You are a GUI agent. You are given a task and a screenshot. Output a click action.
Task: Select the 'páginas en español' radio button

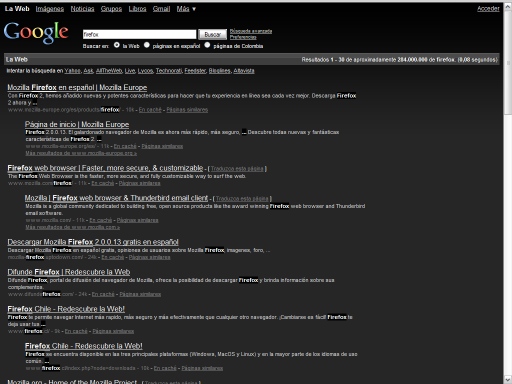147,45
